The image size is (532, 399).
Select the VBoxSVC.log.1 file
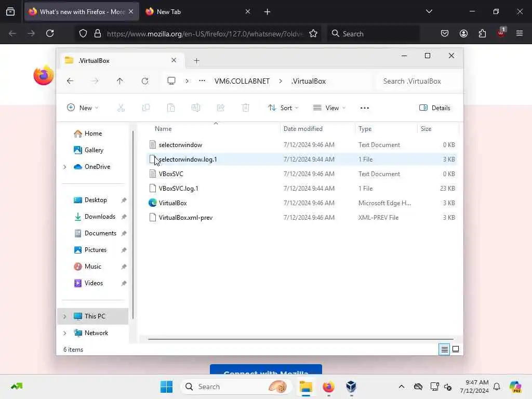301,188
